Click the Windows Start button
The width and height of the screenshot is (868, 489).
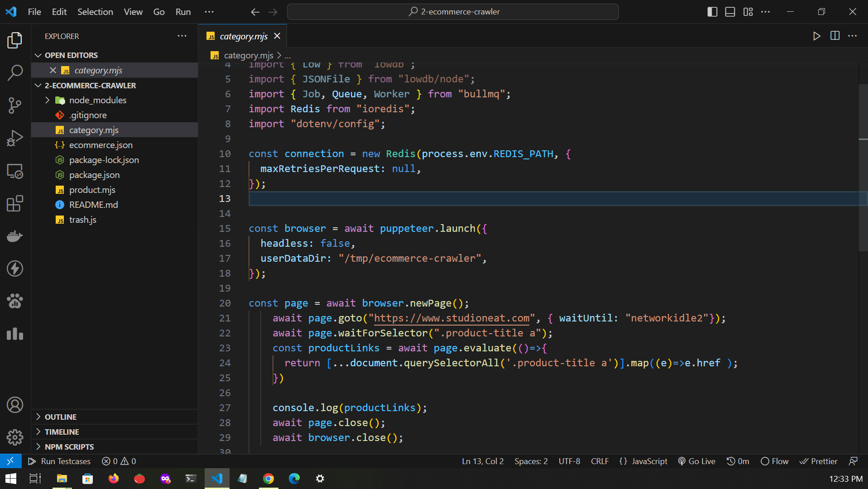[10, 479]
